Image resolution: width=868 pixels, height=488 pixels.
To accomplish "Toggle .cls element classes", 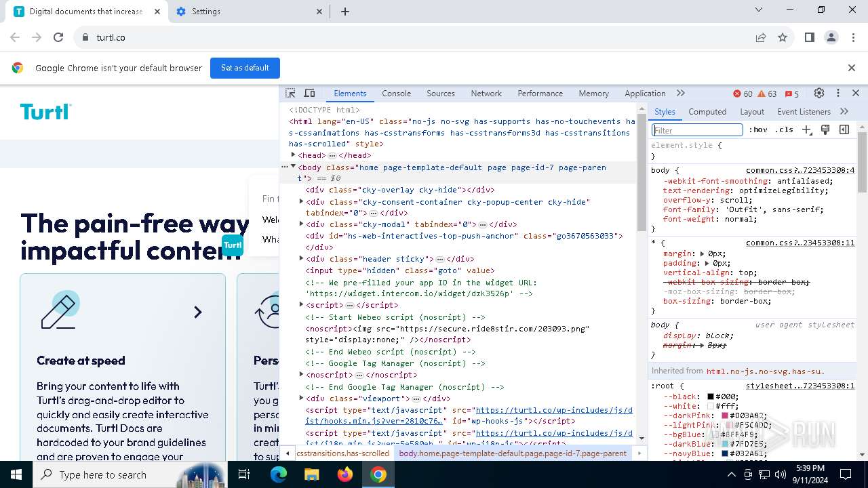I will 785,130.
